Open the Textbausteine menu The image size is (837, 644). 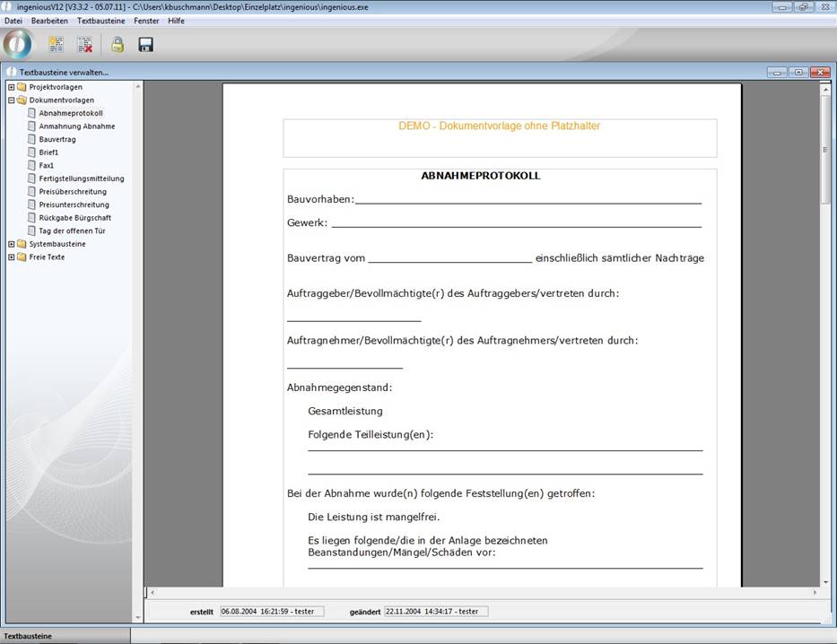(x=100, y=20)
